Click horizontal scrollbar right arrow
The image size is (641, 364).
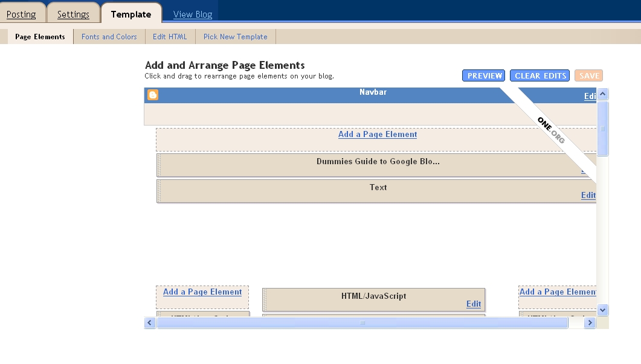(x=590, y=323)
